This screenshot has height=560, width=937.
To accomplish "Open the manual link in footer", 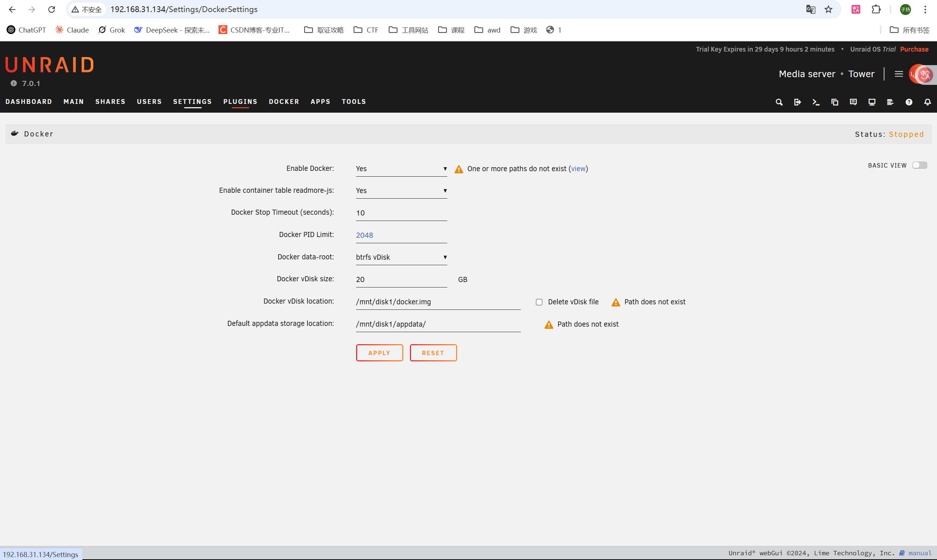I will click(x=920, y=553).
